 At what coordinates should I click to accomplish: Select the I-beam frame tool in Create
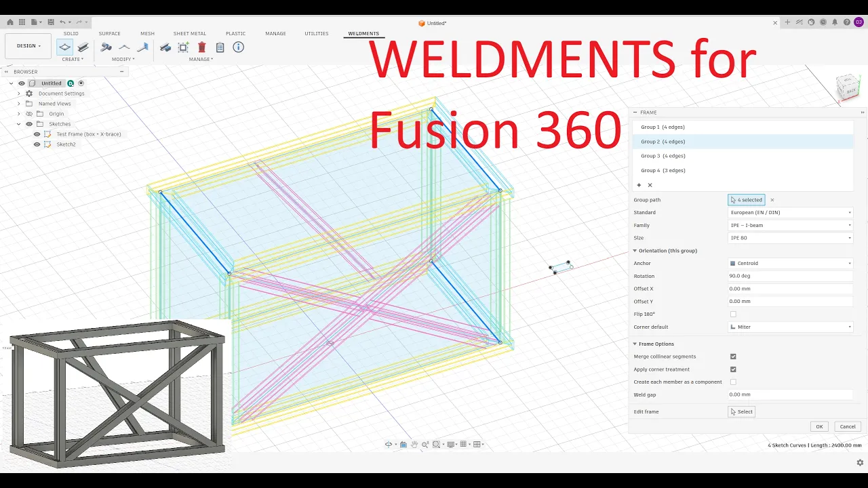83,47
